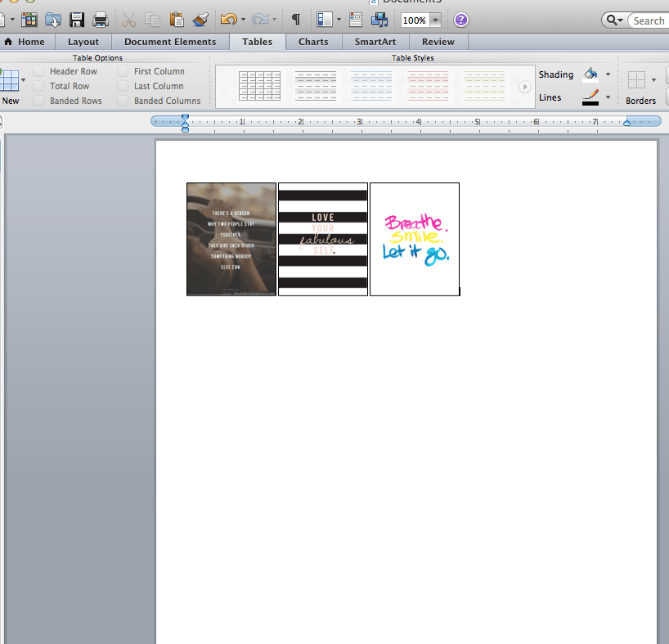Image resolution: width=669 pixels, height=644 pixels.
Task: Enable the Banded Rows checkbox
Action: [38, 101]
